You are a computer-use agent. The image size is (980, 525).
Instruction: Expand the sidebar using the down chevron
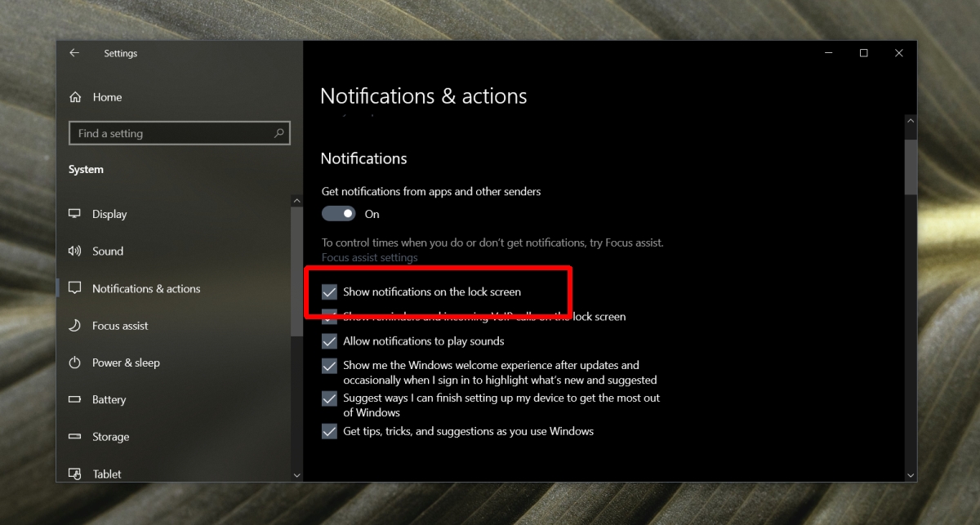296,474
